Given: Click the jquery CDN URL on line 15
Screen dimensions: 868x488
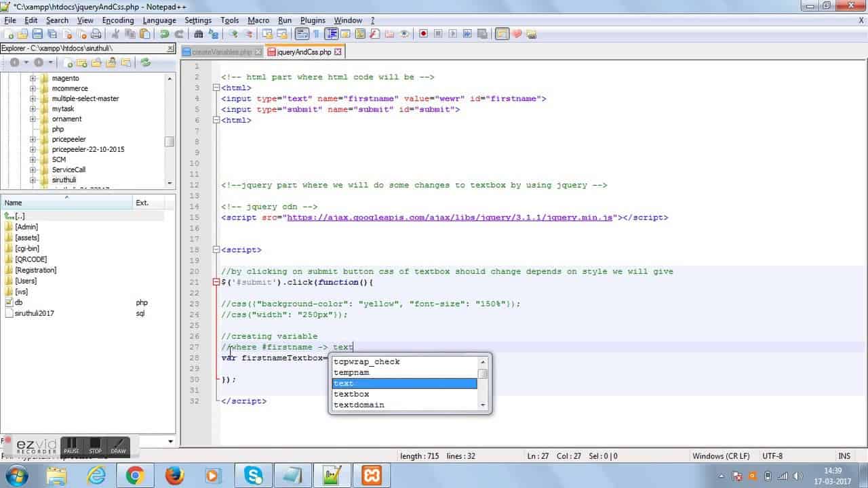Looking at the screenshot, I should (x=450, y=218).
